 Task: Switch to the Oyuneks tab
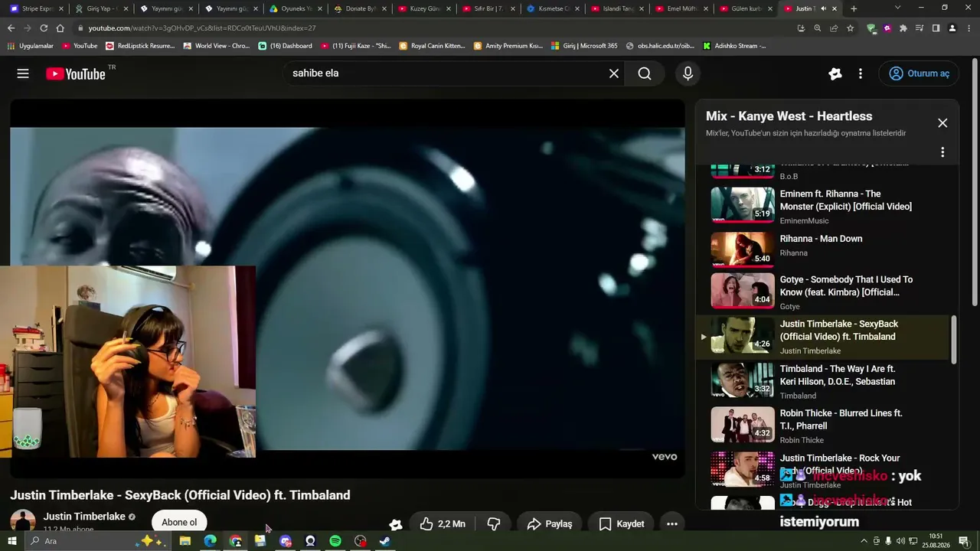tap(295, 8)
